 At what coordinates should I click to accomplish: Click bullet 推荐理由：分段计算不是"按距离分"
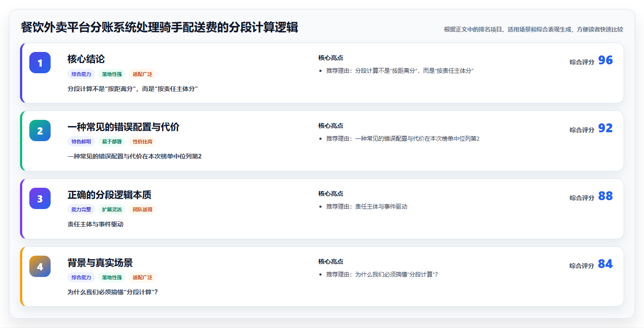(x=400, y=71)
